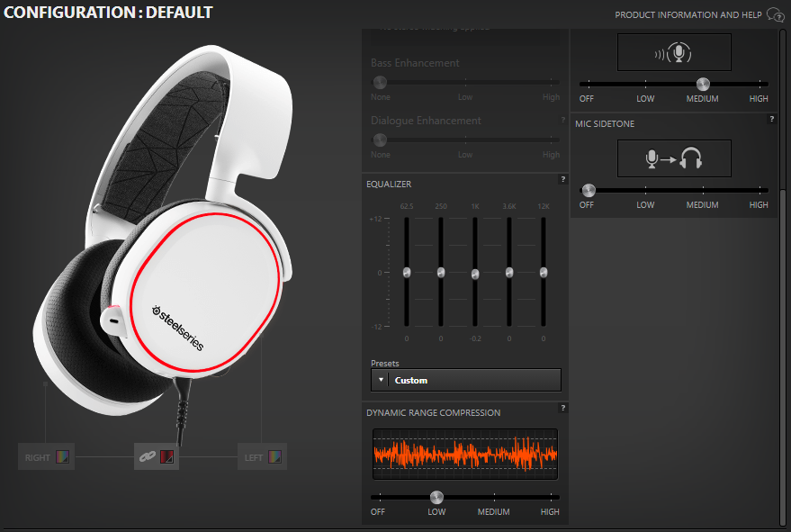Click the CONFIGURATION: DEFAULT title

108,12
